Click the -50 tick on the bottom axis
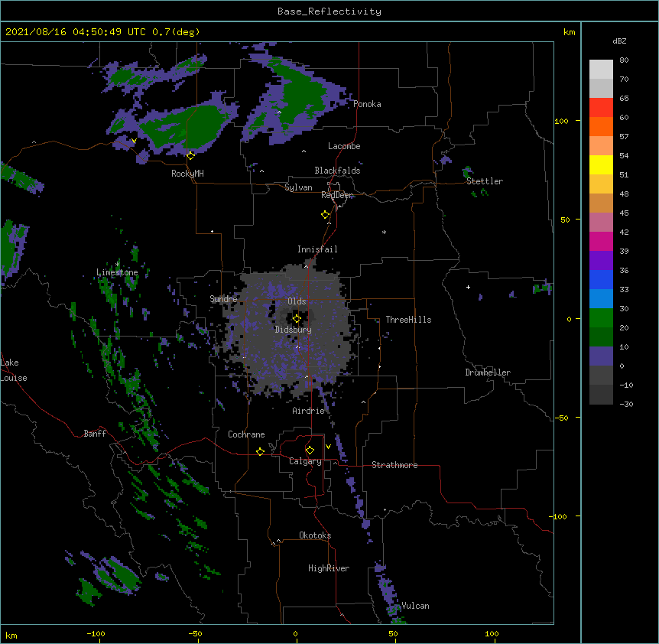This screenshot has height=644, width=659. [x=195, y=633]
